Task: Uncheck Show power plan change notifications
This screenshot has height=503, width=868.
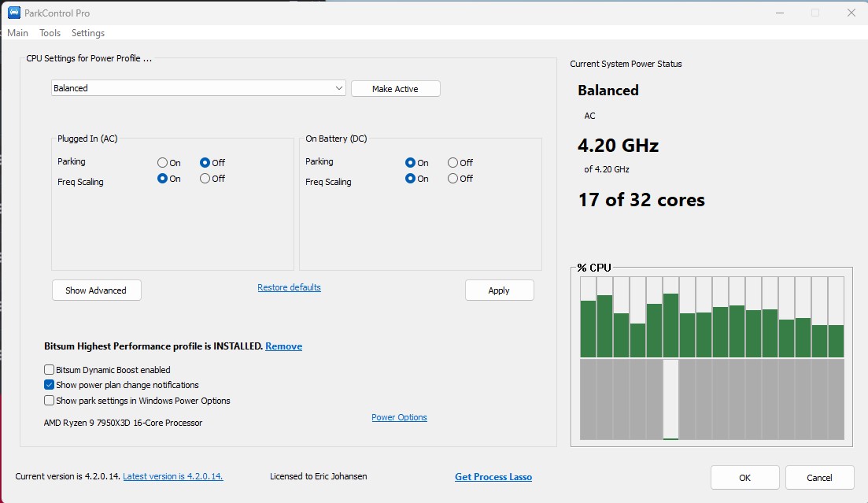Action: coord(50,385)
